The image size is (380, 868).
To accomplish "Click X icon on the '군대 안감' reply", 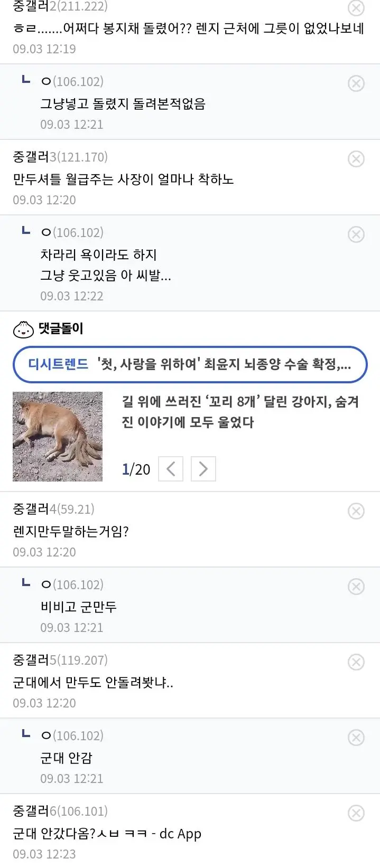I will (356, 738).
